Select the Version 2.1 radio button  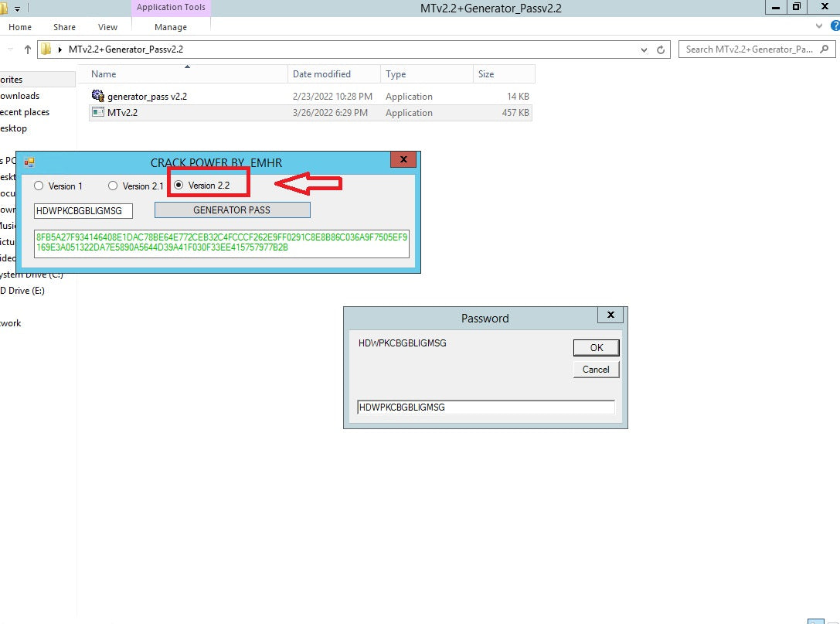[113, 186]
